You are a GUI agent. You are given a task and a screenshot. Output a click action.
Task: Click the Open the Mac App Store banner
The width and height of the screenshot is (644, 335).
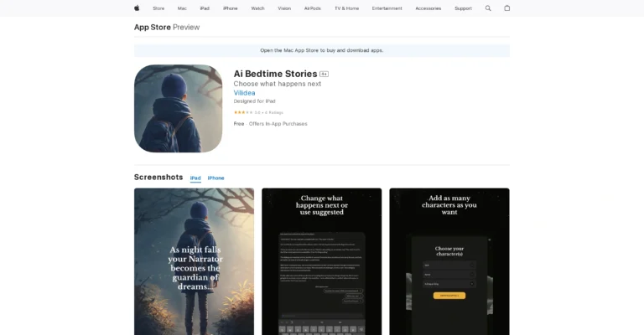pos(322,50)
